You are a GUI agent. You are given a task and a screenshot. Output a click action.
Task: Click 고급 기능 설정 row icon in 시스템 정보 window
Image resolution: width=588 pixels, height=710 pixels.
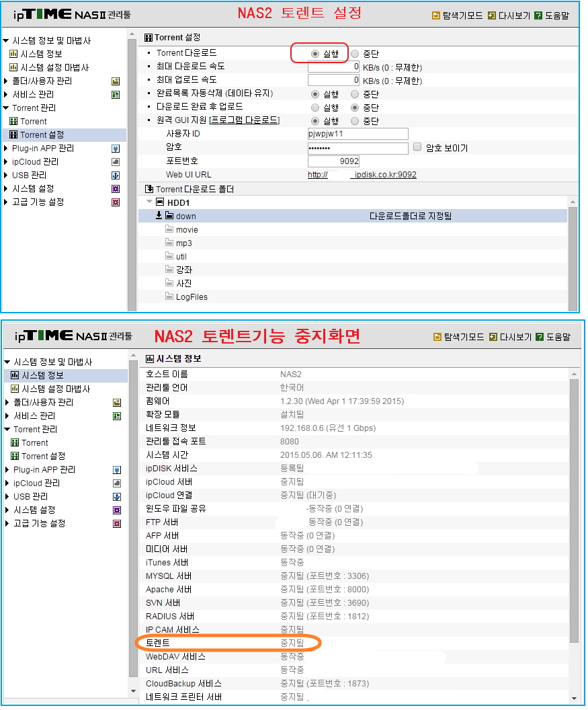117,524
